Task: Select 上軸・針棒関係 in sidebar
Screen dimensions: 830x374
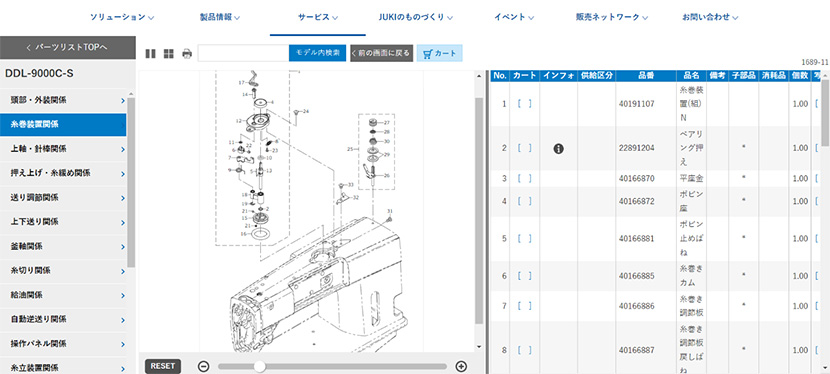Action: 63,149
